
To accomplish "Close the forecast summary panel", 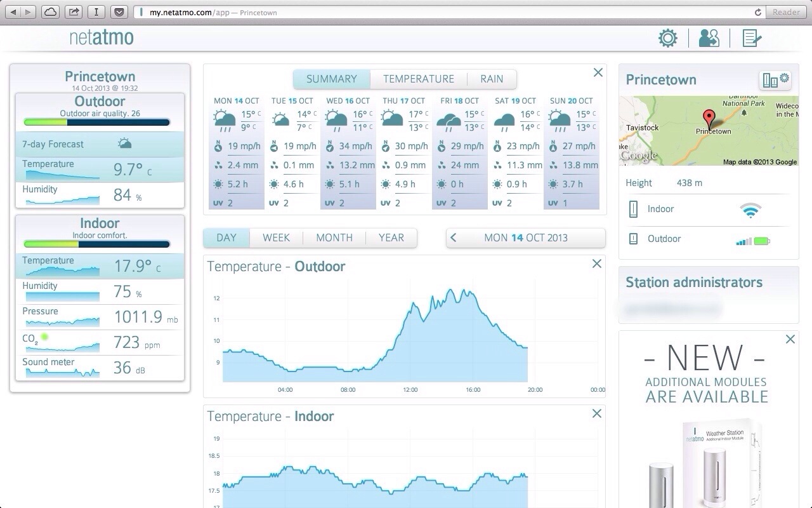I will 598,72.
